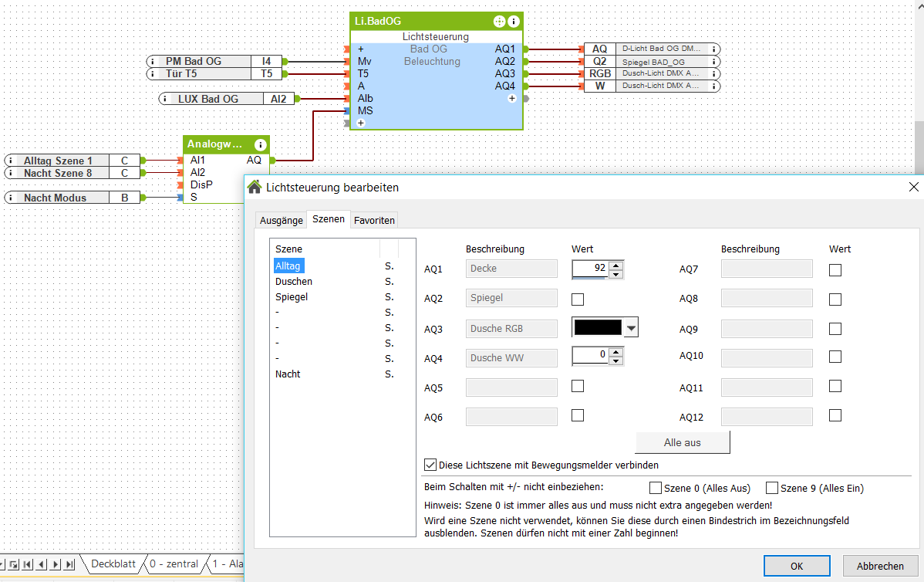Click the info icon on Li.BadOG block
The width and height of the screenshot is (924, 582).
[514, 22]
